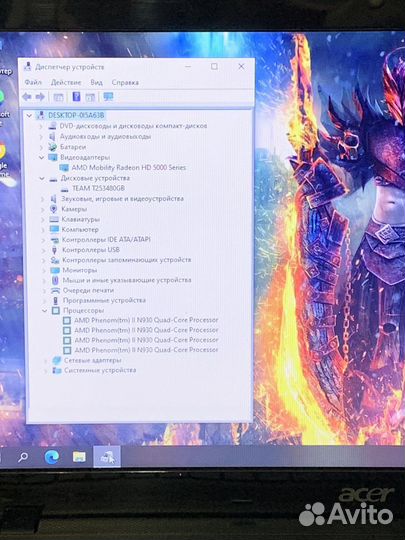This screenshot has width=405, height=540.
Task: Click the scan hardware monitor toolbar icon
Action: coord(108,97)
